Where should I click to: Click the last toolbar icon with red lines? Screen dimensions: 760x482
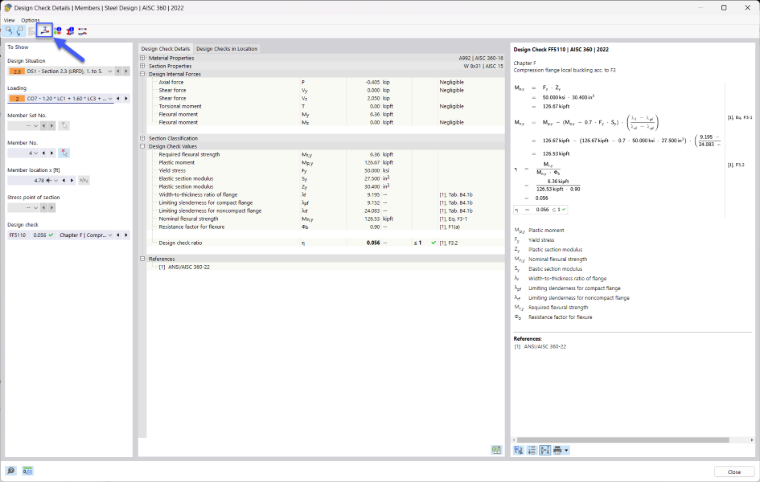point(83,31)
